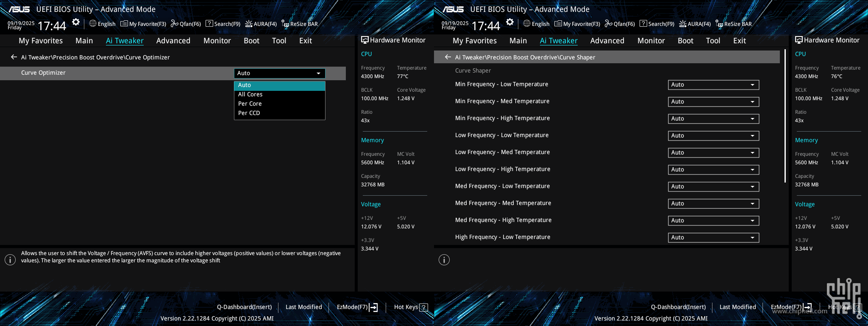Open AURA(F4) lighting in left BIOS

(261, 24)
